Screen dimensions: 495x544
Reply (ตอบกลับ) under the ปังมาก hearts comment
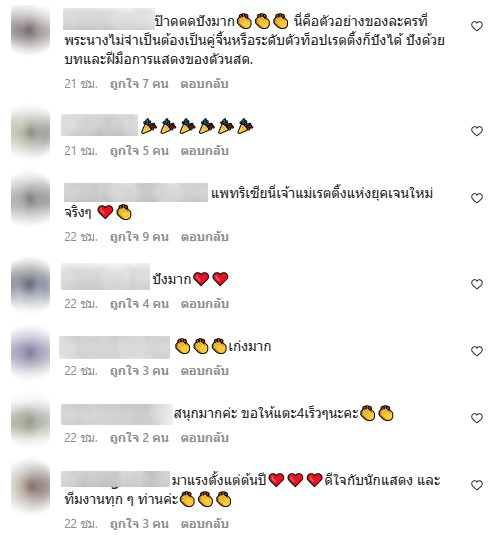(x=204, y=304)
